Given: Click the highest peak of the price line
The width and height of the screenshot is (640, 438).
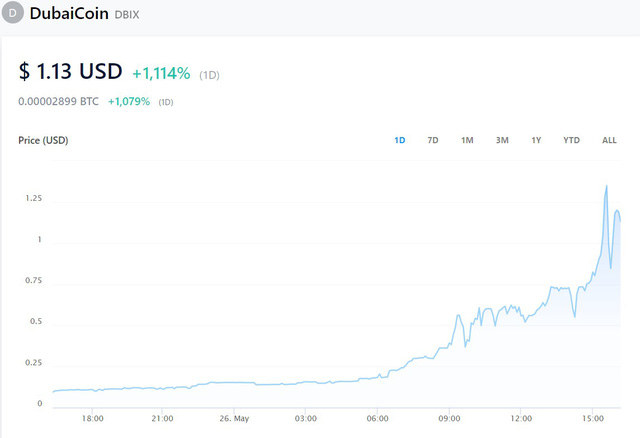Looking at the screenshot, I should point(606,185).
